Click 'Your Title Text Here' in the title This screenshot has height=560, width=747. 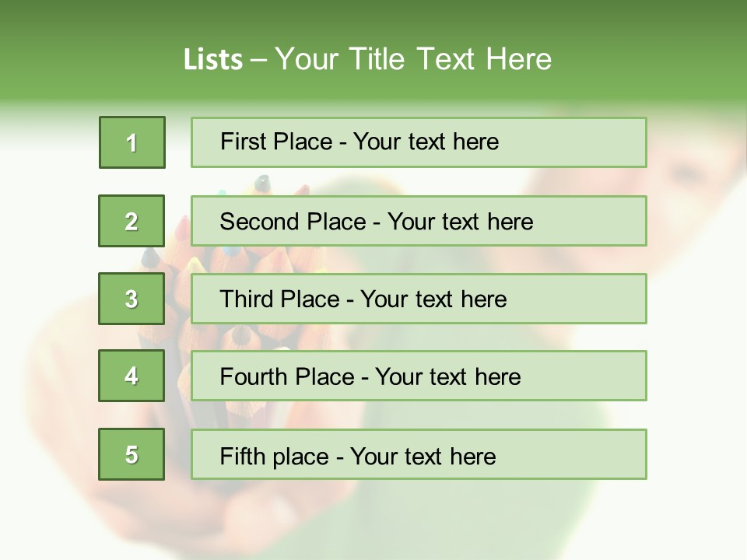pos(413,60)
